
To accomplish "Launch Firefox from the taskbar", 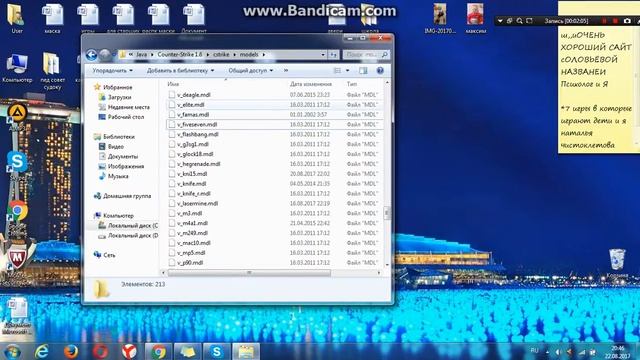I will tap(71, 351).
